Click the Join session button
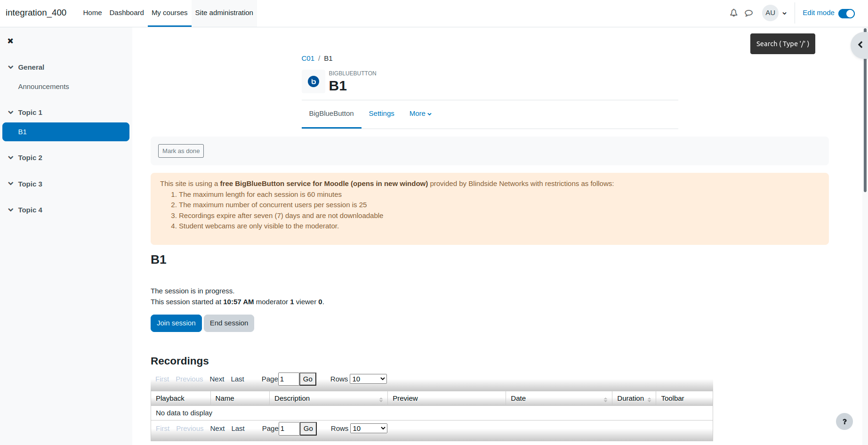Image resolution: width=868 pixels, height=445 pixels. click(176, 323)
